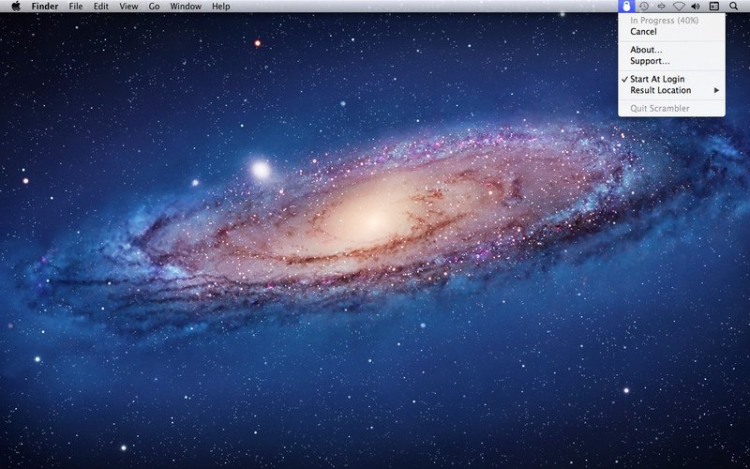Choose Support... in Scrambler menu
This screenshot has width=750, height=469.
672,61
